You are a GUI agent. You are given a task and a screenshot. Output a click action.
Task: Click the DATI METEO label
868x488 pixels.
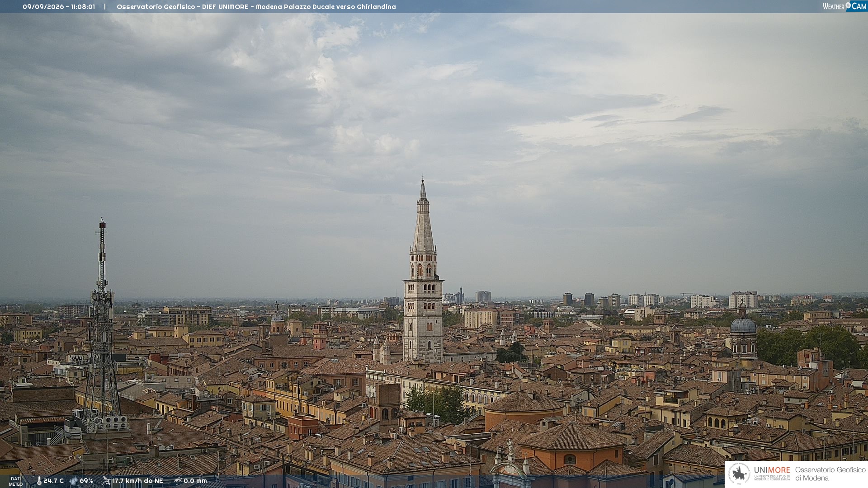click(x=16, y=482)
